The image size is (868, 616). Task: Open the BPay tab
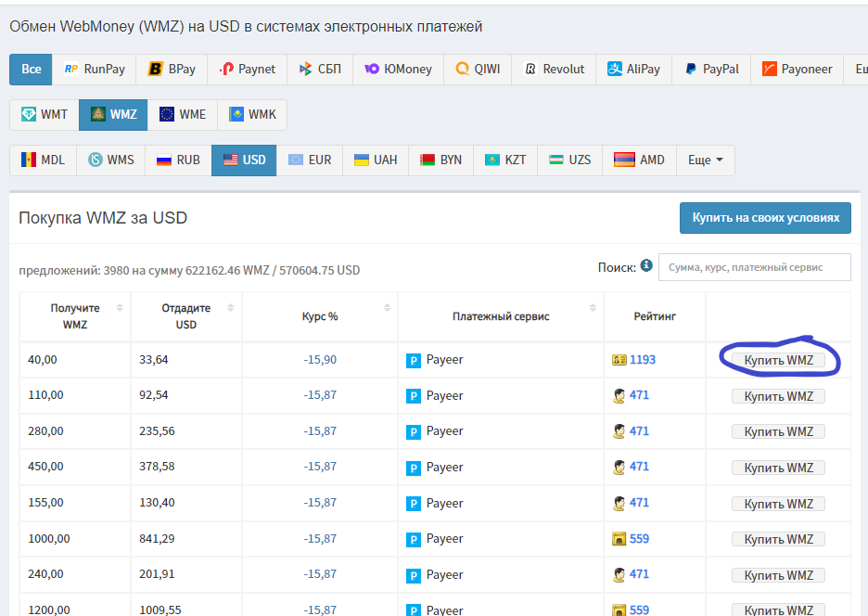172,70
